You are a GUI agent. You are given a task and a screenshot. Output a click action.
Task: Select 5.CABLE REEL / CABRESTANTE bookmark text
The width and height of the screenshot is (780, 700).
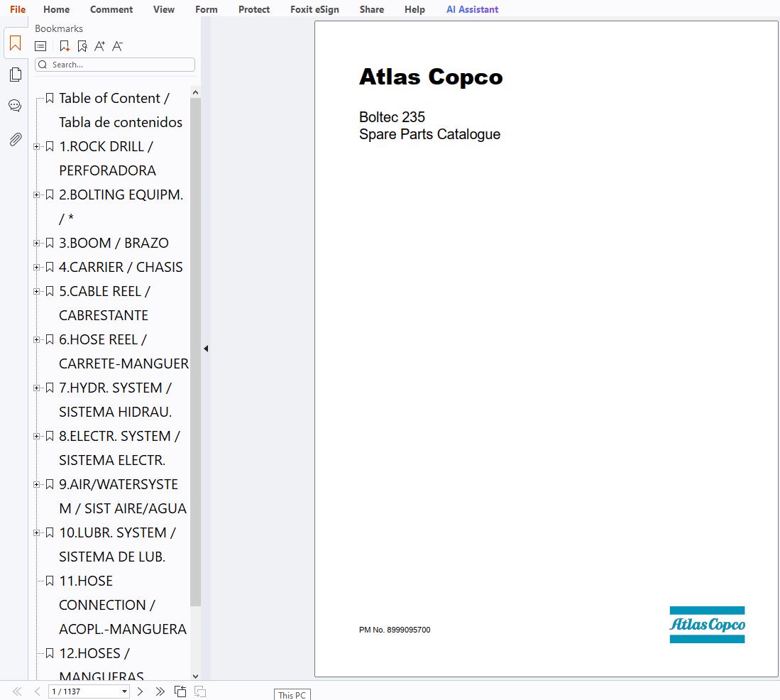pyautogui.click(x=104, y=303)
